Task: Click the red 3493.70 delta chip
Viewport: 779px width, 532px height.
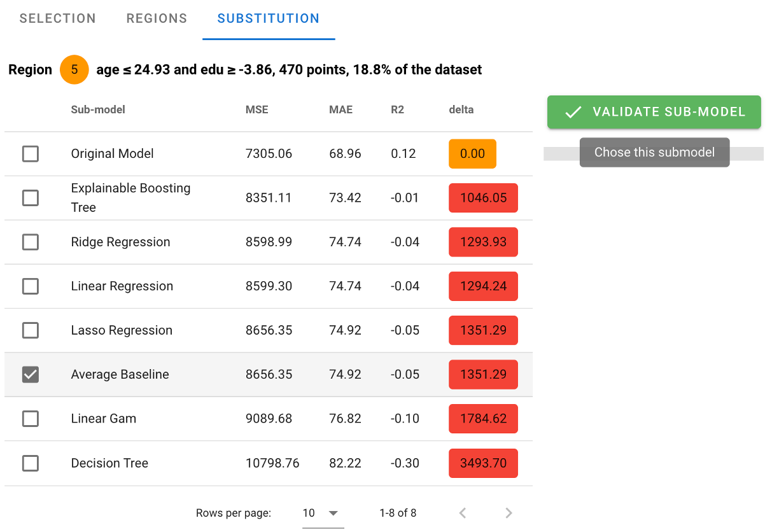Action: click(483, 463)
